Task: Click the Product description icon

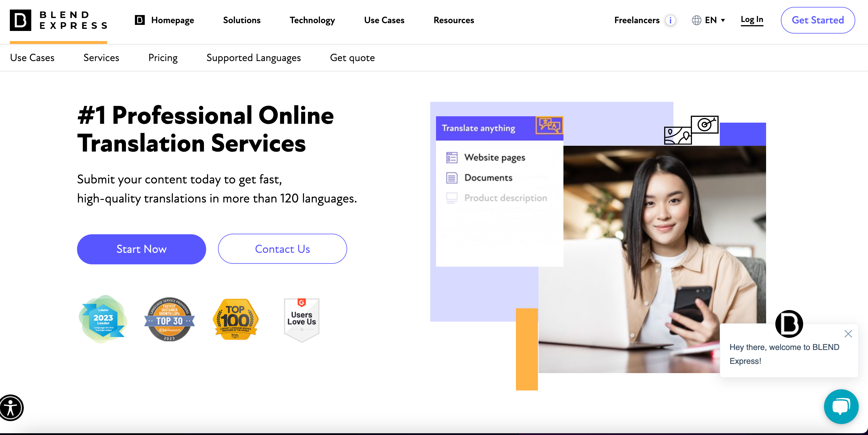Action: (452, 198)
